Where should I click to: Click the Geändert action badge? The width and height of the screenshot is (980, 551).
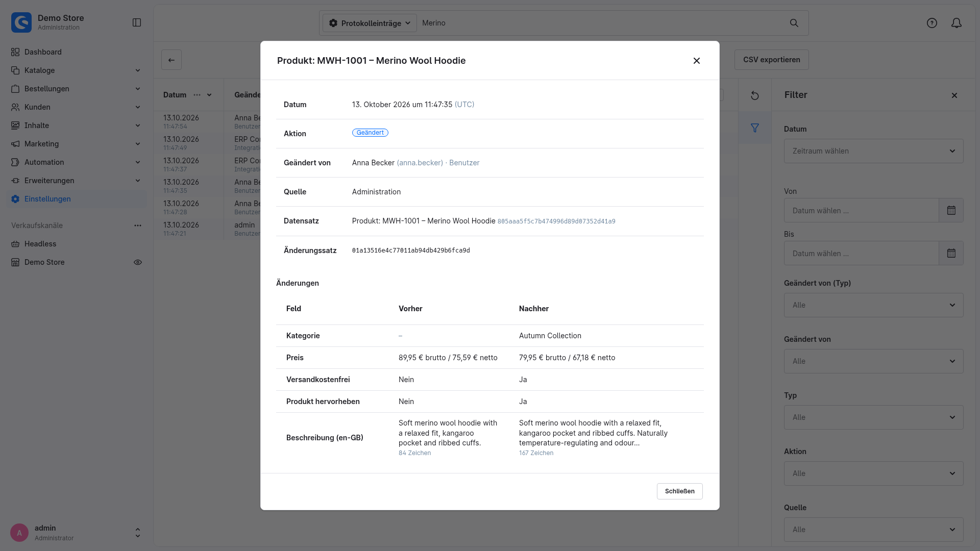(370, 133)
